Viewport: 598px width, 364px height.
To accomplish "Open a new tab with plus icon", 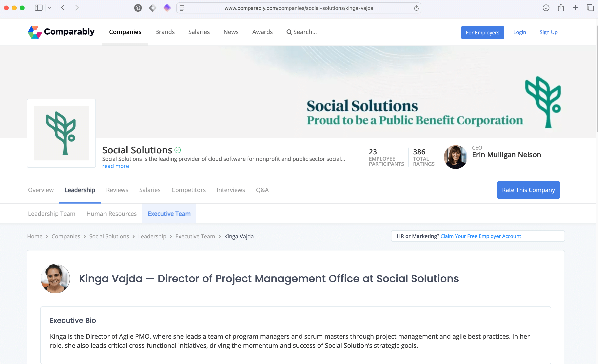I will (575, 8).
